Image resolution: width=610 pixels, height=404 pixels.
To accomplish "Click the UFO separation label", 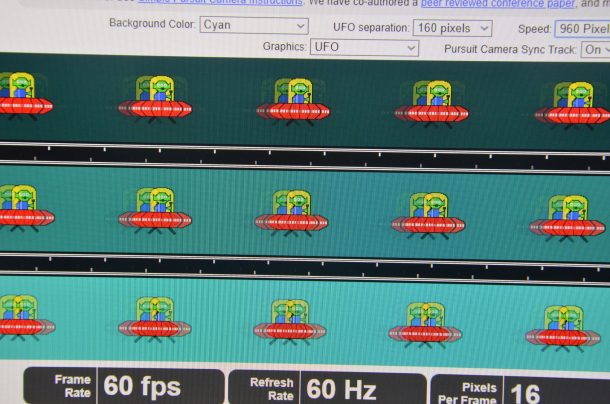I will click(x=371, y=28).
